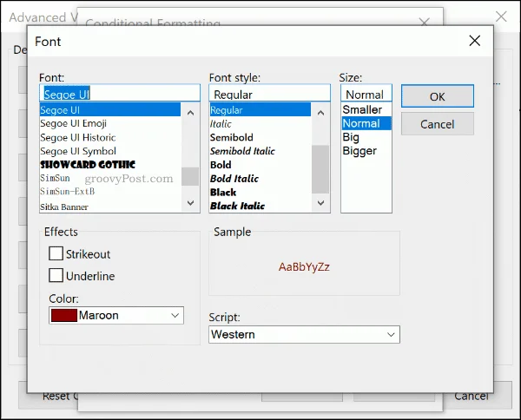Select Normal size in the list
The width and height of the screenshot is (521, 420).
[366, 123]
